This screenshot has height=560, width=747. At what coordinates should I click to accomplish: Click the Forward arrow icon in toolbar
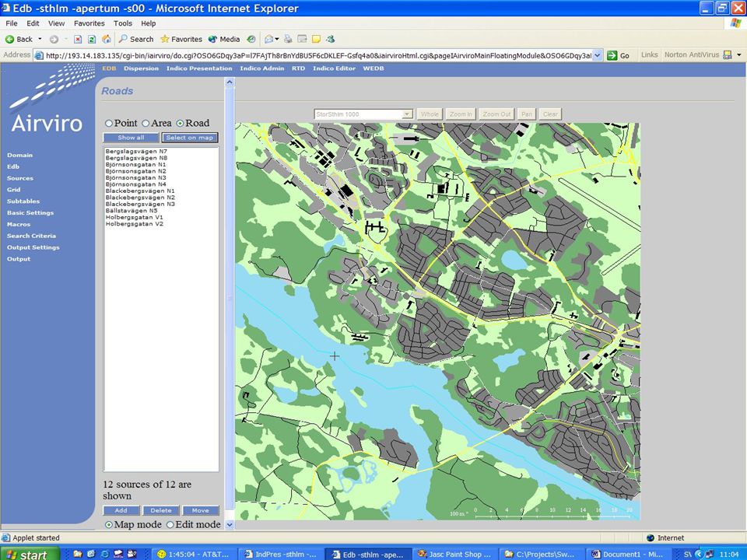54,39
